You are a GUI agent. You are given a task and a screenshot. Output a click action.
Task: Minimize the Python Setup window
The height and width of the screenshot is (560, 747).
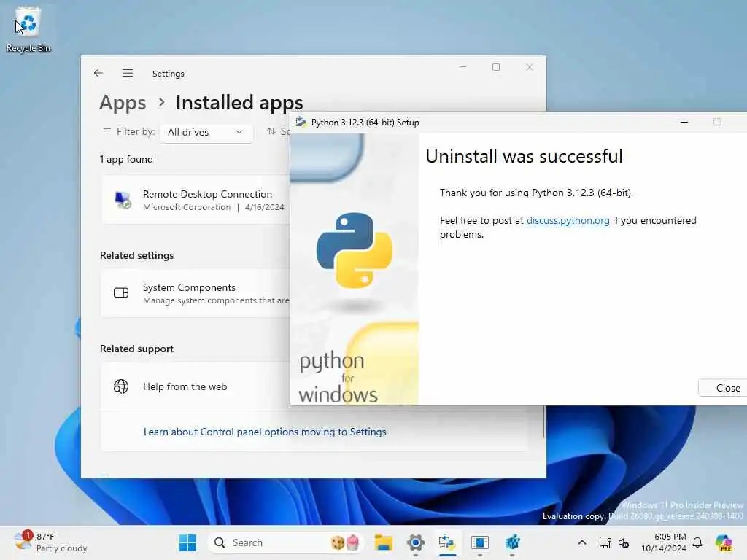(684, 122)
